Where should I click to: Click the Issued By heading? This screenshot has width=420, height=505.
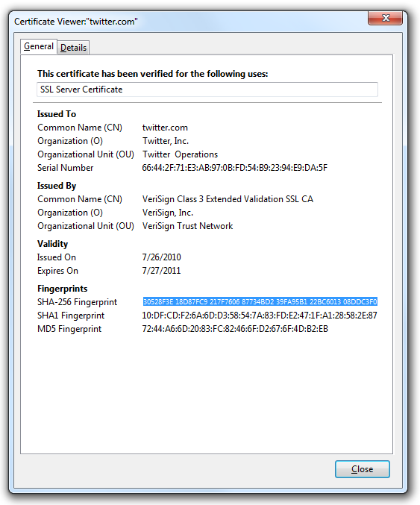point(57,186)
